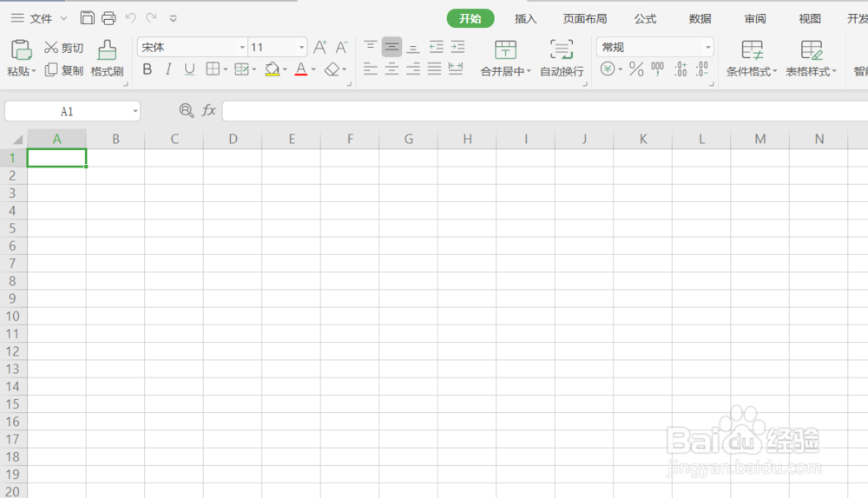The image size is (868, 498).
Task: Align text right
Action: (413, 69)
